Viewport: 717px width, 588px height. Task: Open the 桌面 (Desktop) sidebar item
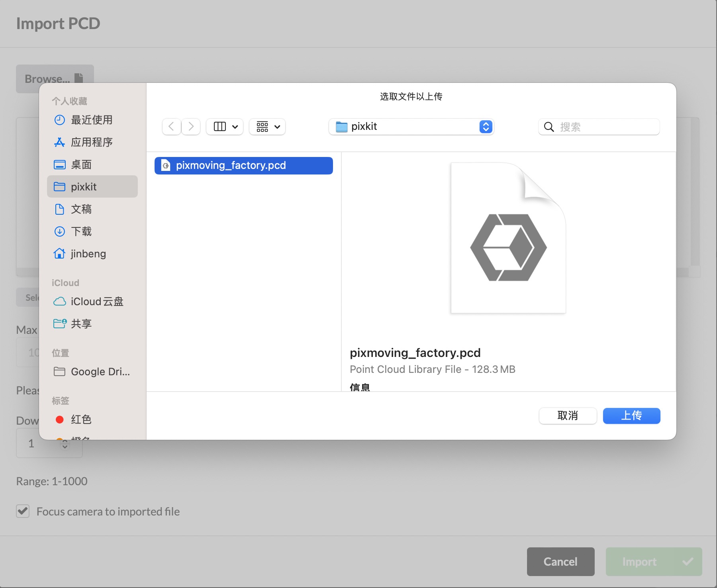[82, 164]
